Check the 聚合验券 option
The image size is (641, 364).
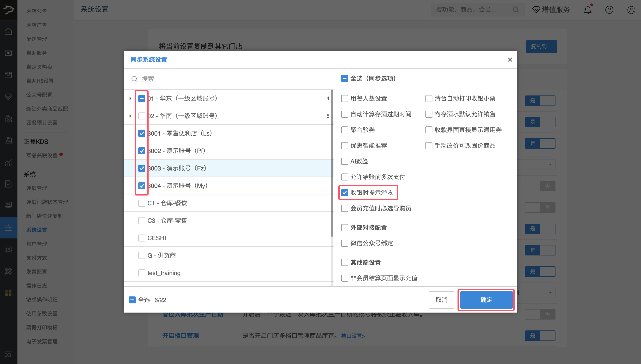tap(344, 130)
